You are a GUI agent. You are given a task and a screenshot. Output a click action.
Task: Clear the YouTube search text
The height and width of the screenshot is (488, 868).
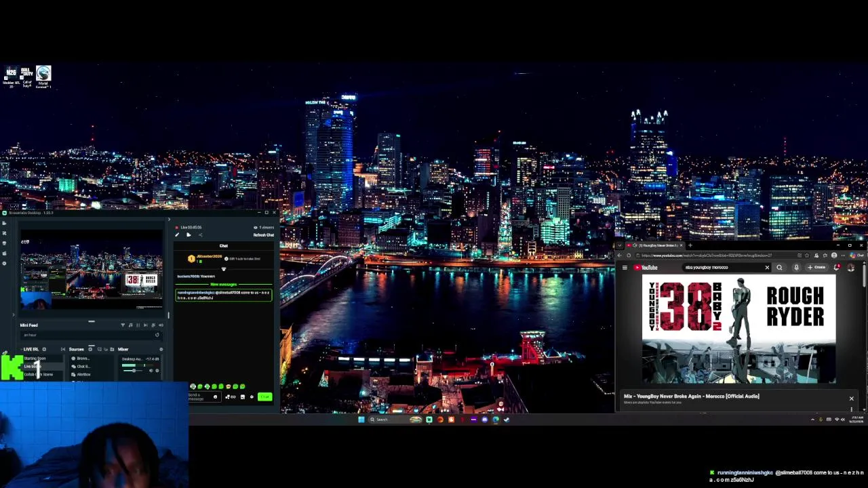(767, 268)
